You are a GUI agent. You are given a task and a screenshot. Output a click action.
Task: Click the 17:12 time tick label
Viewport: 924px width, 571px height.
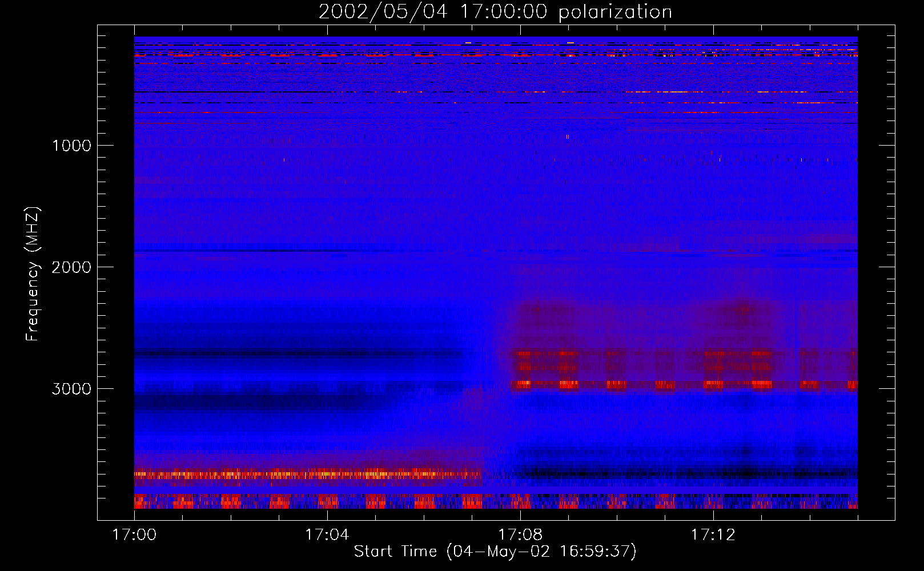(713, 535)
